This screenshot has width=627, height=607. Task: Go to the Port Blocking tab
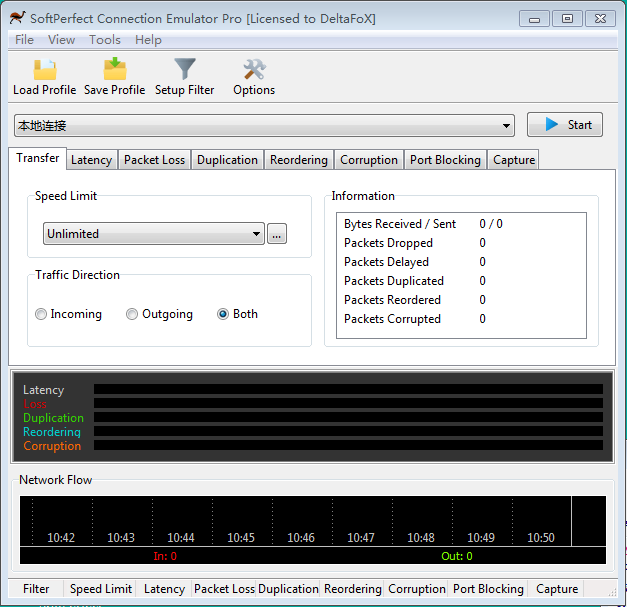pos(445,160)
